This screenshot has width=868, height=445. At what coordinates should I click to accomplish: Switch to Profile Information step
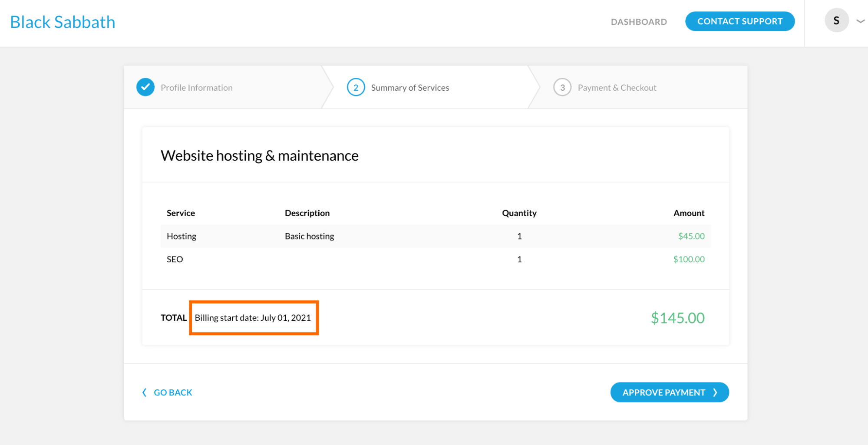[196, 88]
